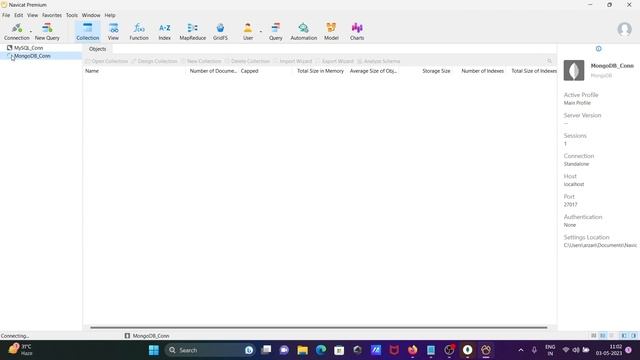Click the info icon in right panel

[x=598, y=49]
